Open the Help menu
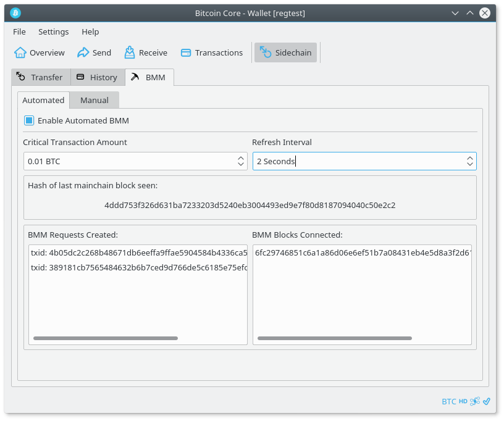Screen dimensions: 504x421 (90, 32)
